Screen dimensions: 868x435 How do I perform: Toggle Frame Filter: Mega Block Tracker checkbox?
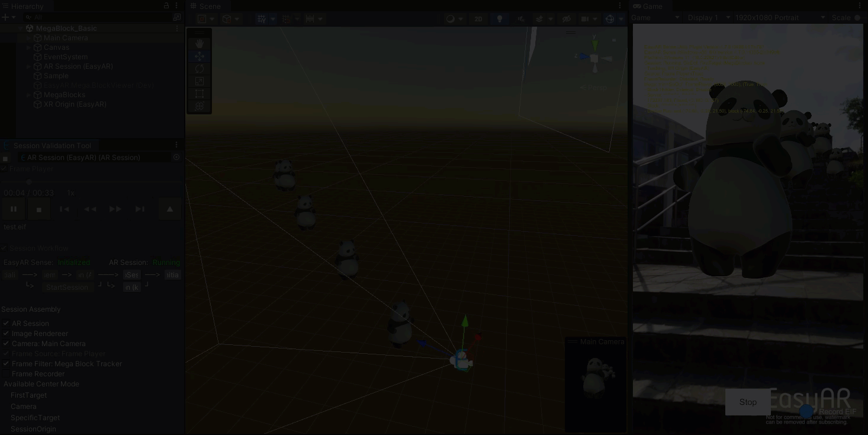click(x=6, y=364)
